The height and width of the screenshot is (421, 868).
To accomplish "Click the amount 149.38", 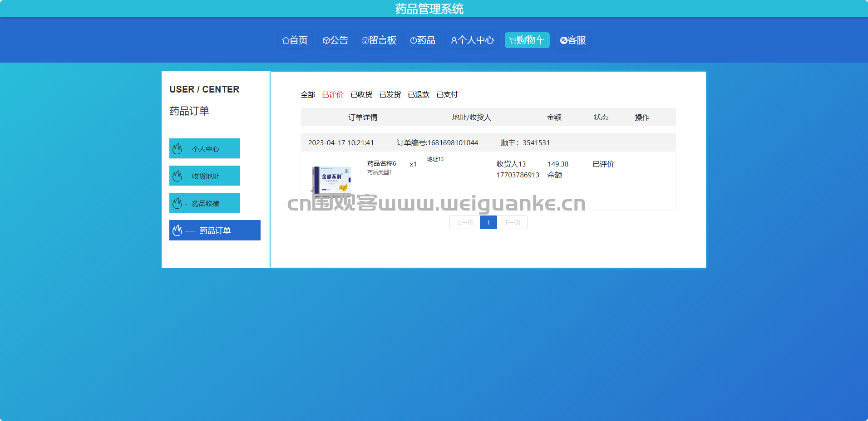I will click(x=558, y=164).
